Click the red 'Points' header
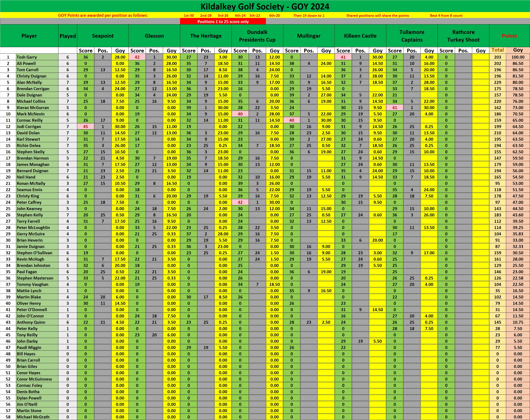Image resolution: width=530 pixels, height=420 pixels. pyautogui.click(x=509, y=36)
